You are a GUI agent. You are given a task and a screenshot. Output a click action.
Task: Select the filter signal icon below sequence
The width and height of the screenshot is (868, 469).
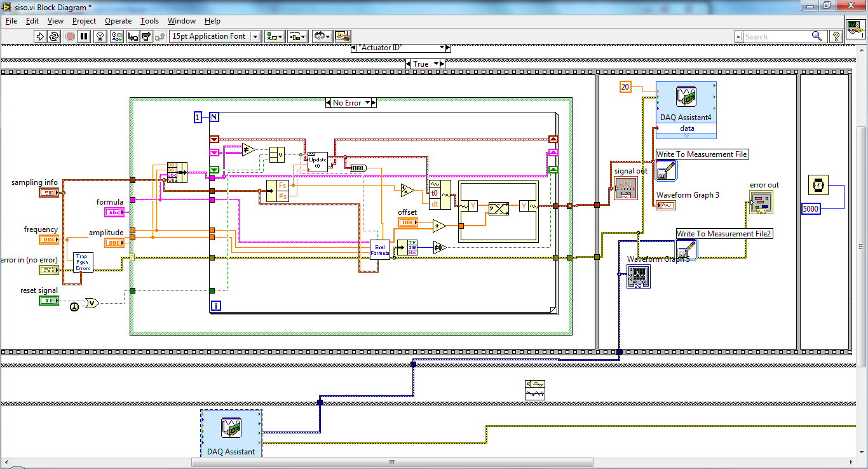pos(535,390)
